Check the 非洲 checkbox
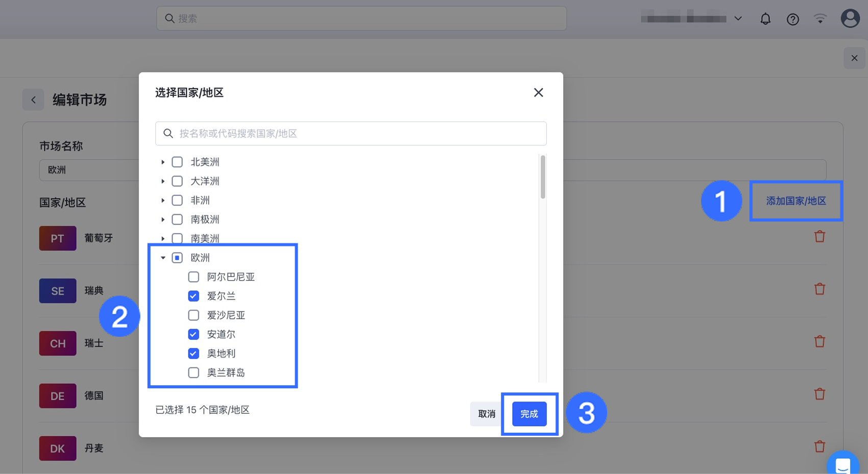 (x=177, y=201)
